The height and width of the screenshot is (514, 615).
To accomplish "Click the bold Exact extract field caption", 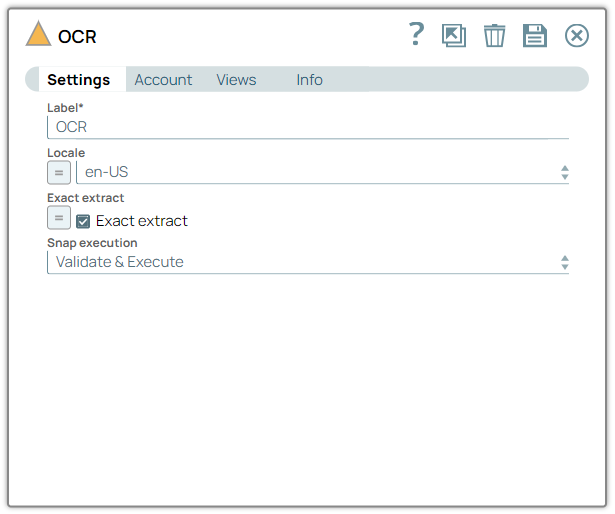I will point(86,198).
